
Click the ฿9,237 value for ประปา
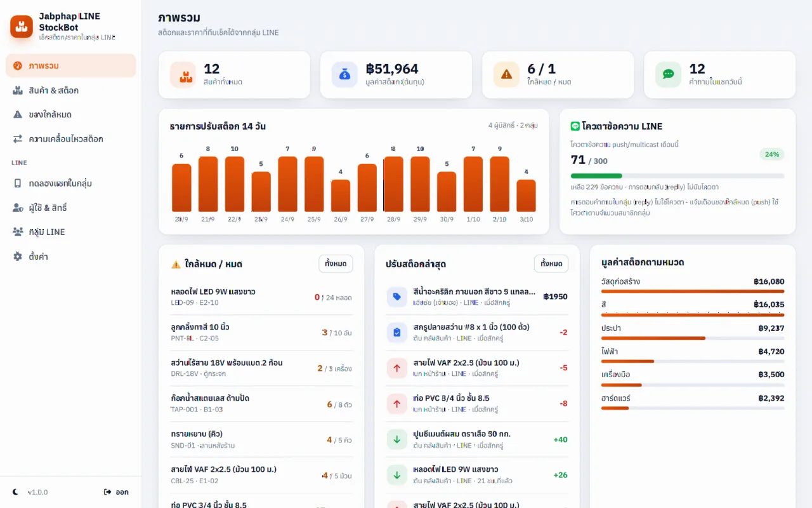pos(771,328)
